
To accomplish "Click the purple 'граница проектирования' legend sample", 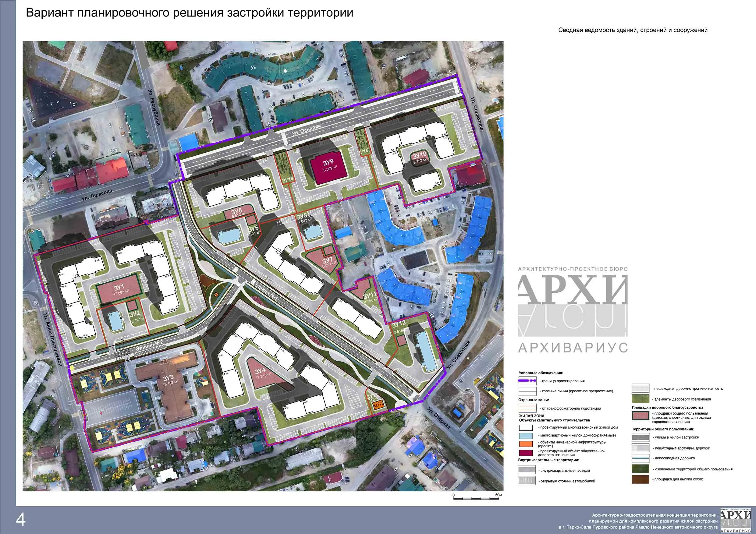I will pos(527,381).
